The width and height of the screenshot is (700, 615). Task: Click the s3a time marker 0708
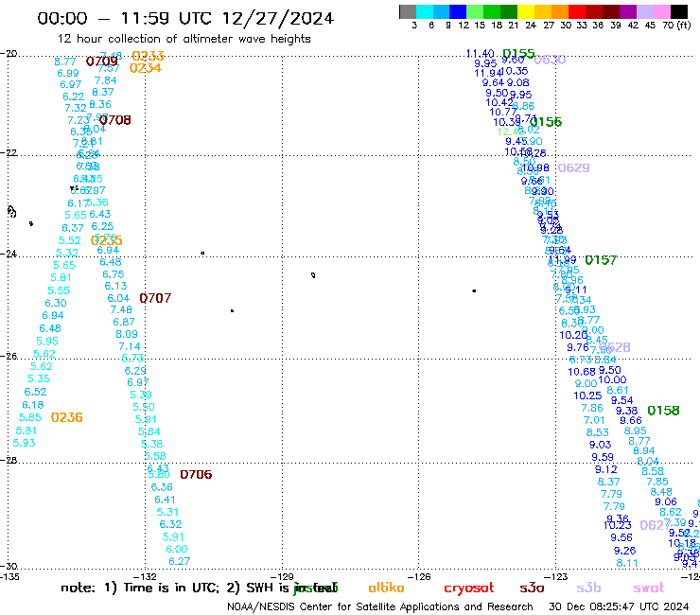pyautogui.click(x=115, y=120)
